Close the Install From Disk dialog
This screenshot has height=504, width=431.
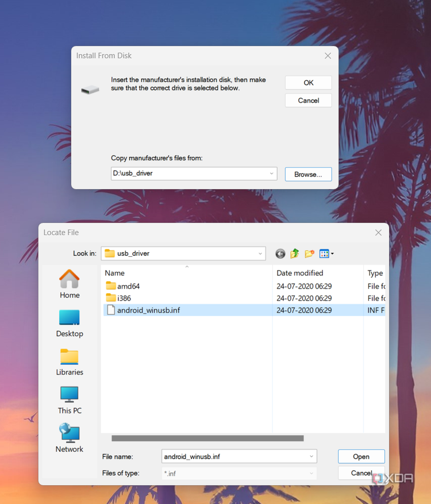pyautogui.click(x=328, y=56)
